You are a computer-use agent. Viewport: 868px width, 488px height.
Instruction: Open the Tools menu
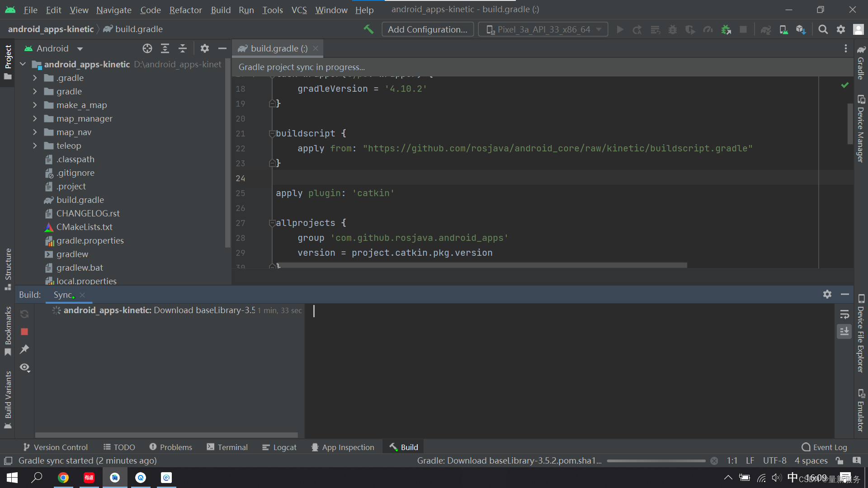tap(272, 9)
